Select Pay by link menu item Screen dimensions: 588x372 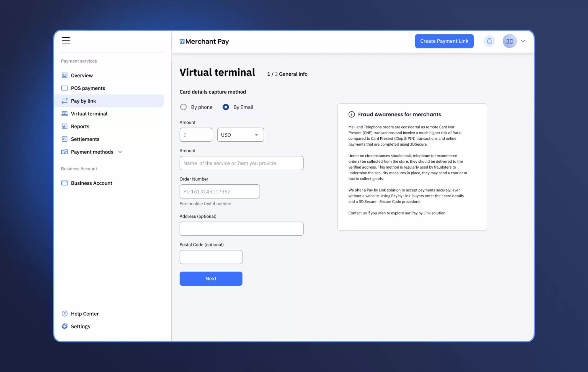coord(109,101)
